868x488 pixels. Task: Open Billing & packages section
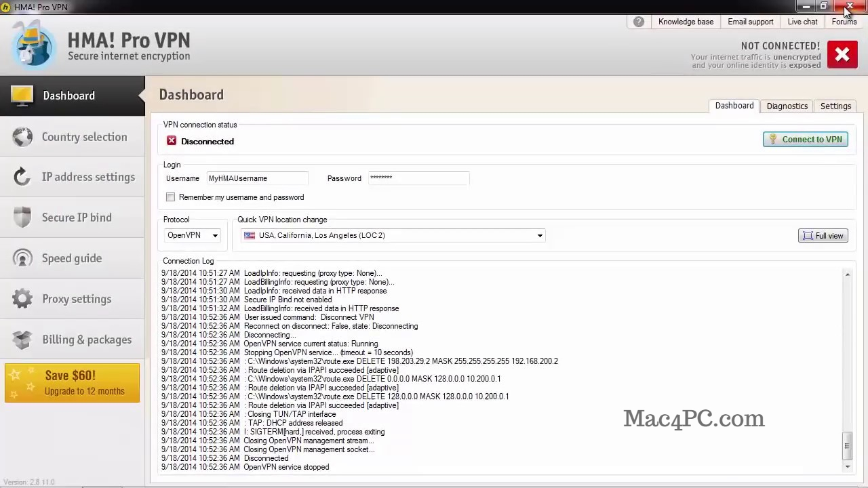73,340
